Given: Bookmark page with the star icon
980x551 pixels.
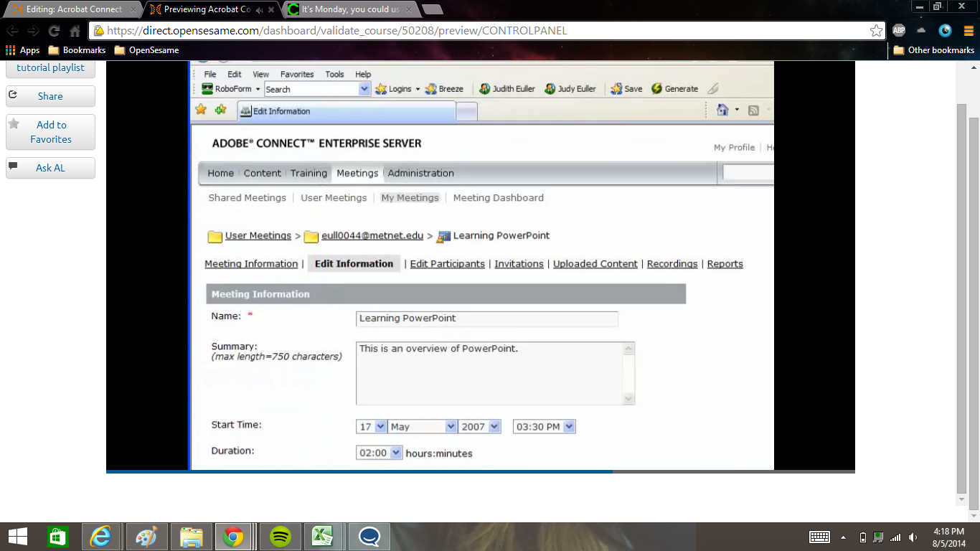Looking at the screenshot, I should pos(876,31).
